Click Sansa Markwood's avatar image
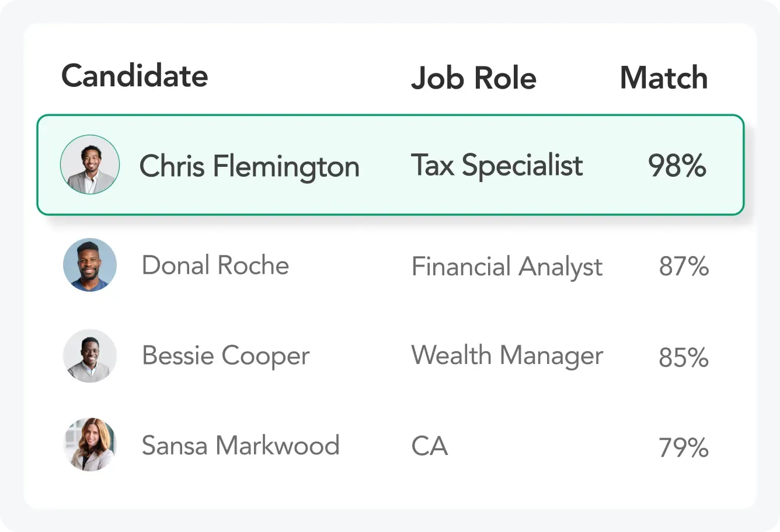The height and width of the screenshot is (532, 780). (89, 445)
